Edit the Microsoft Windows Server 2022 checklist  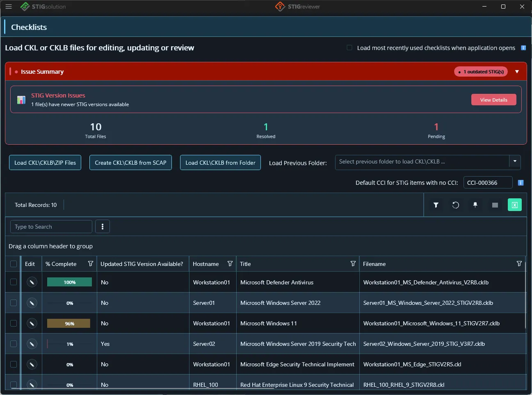32,303
